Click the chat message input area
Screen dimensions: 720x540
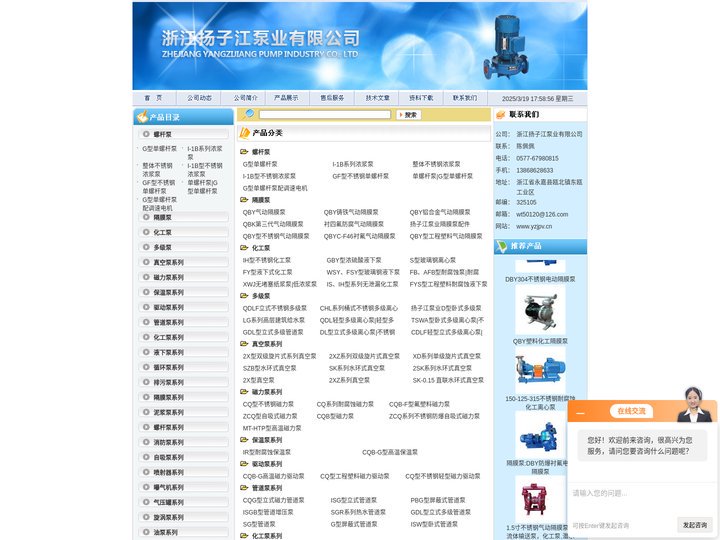coord(642,499)
